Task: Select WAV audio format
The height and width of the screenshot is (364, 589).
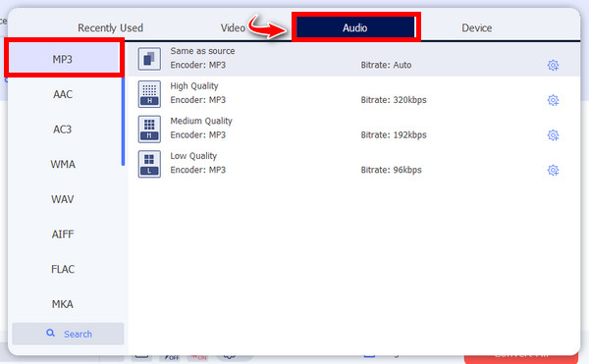Action: (x=63, y=199)
